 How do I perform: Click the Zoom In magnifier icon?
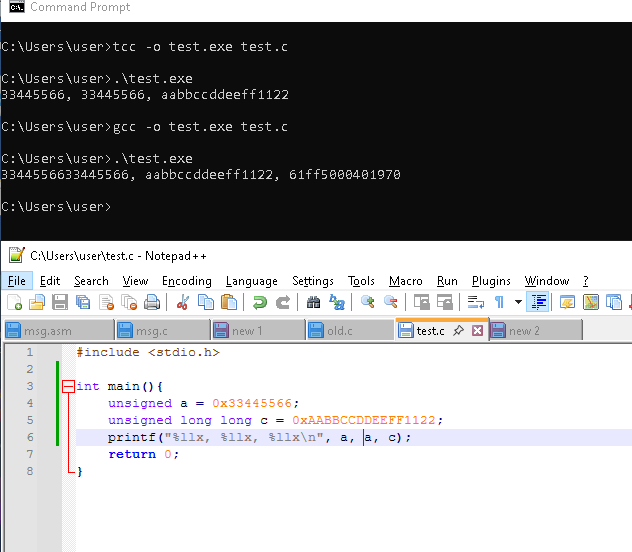coord(367,302)
